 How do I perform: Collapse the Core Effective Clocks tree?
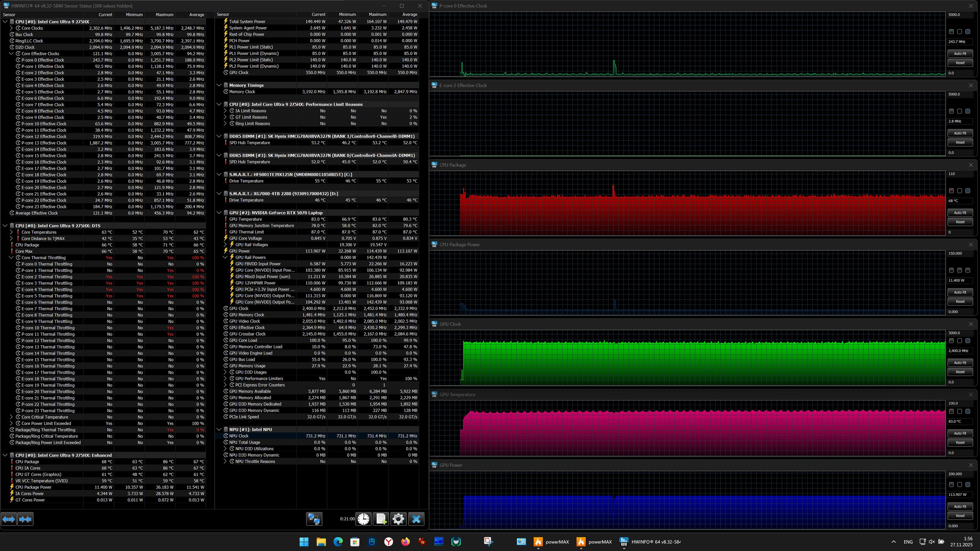(11, 54)
